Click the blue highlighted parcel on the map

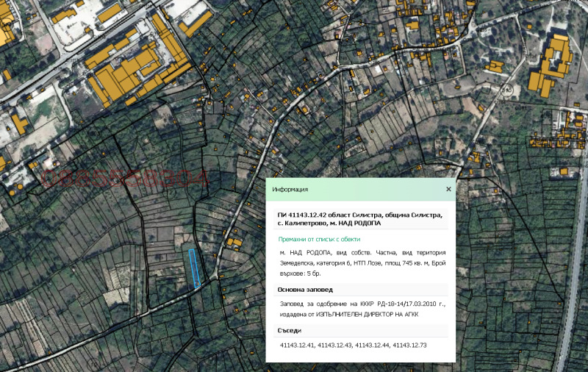[x=195, y=268]
